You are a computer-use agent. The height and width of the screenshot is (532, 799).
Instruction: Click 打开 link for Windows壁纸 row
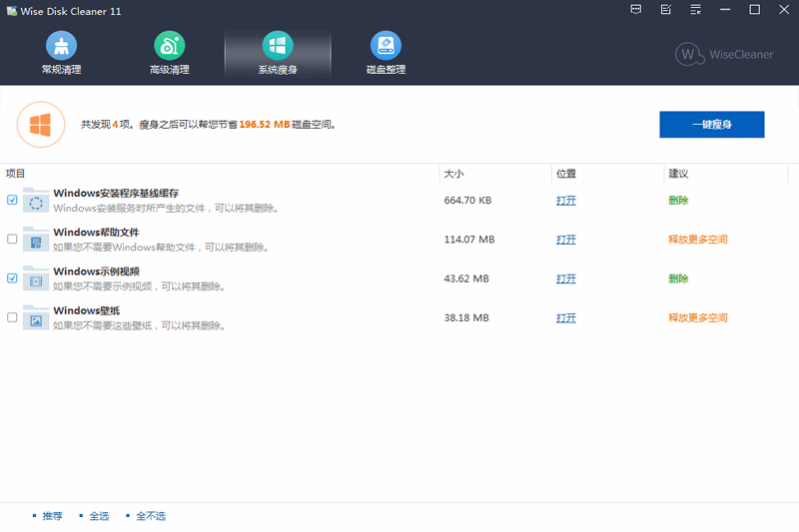coord(566,317)
